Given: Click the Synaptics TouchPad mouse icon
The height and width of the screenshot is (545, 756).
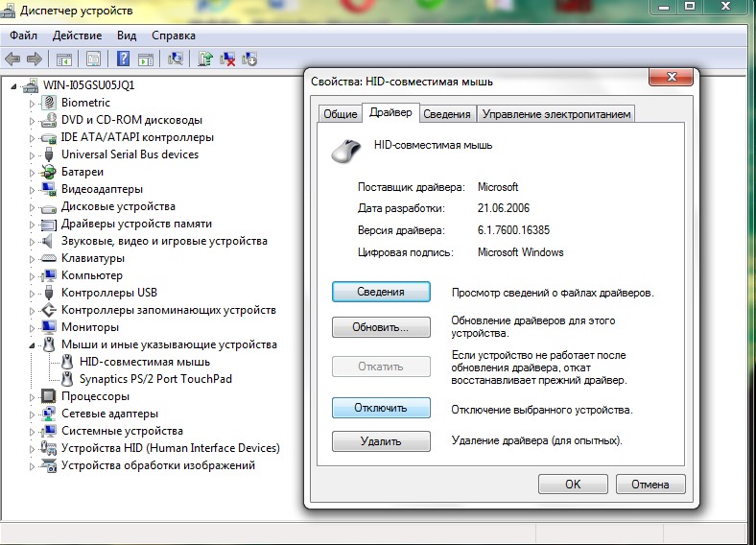Looking at the screenshot, I should pos(67,379).
